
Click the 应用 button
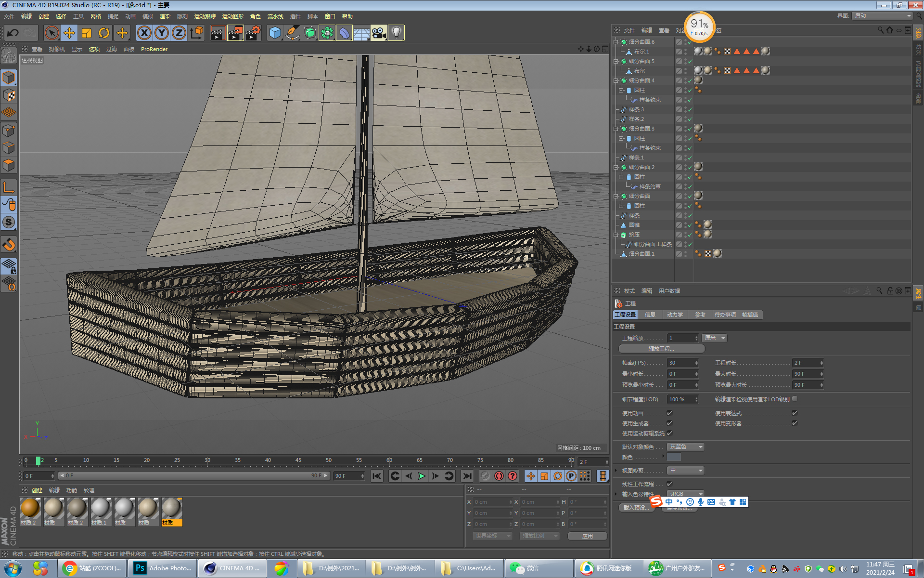(x=587, y=536)
